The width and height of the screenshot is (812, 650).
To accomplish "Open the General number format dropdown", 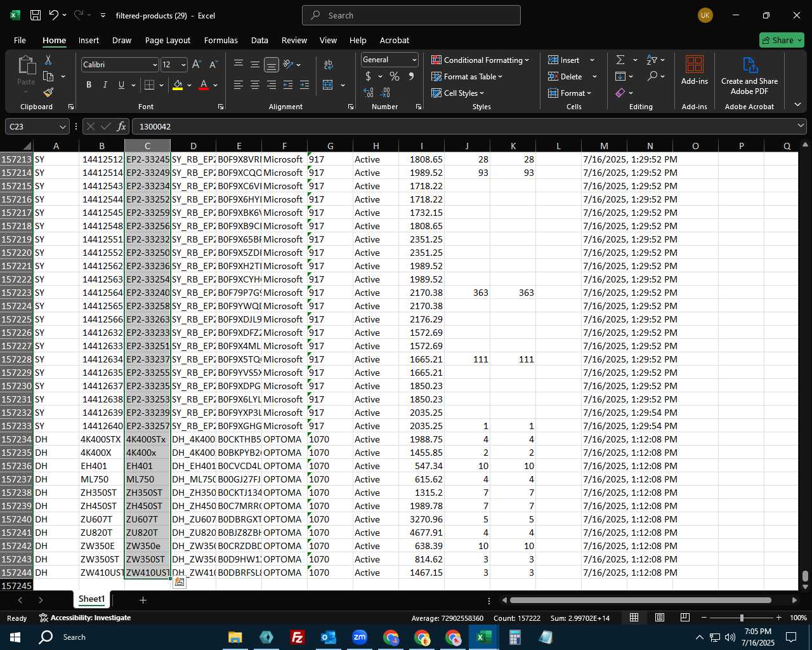I will (414, 60).
